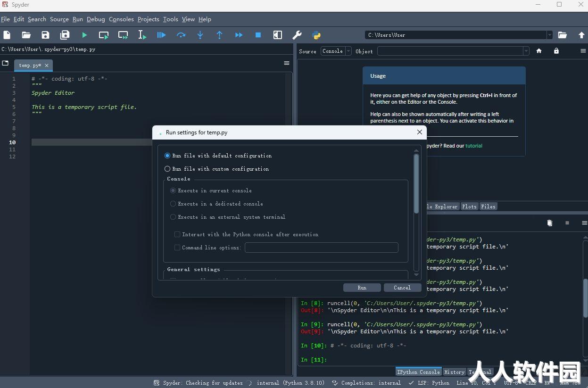Click Completions: internal in status bar
Image resolution: width=588 pixels, height=388 pixels.
(x=366, y=383)
